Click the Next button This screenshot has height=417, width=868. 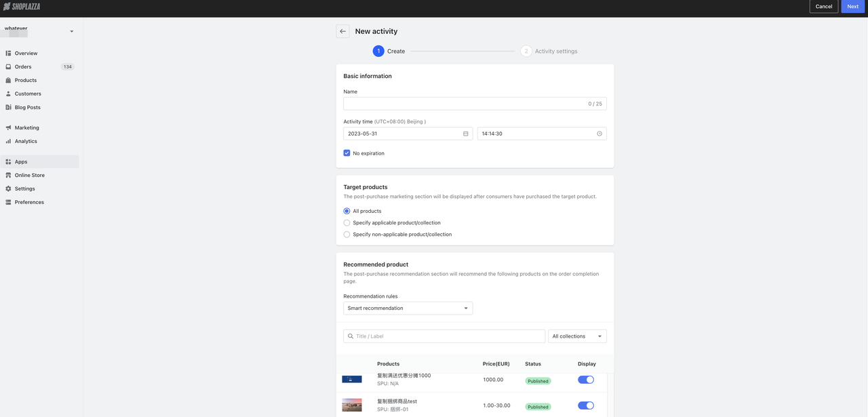[853, 7]
